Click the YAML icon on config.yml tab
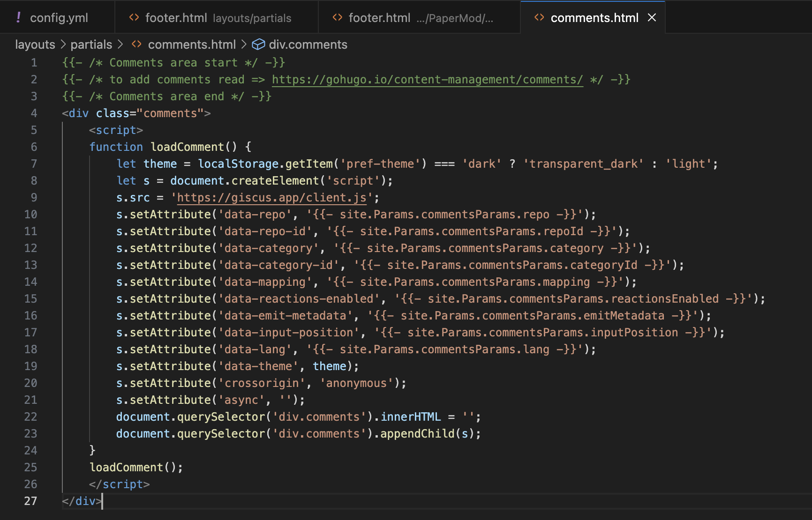 coord(18,17)
